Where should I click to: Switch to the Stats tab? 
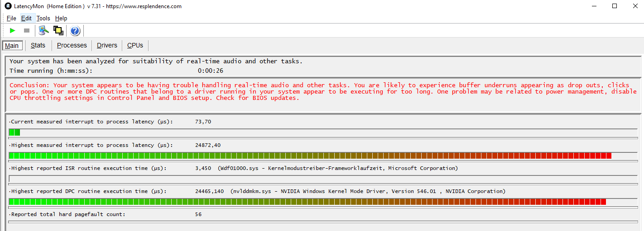pyautogui.click(x=38, y=45)
